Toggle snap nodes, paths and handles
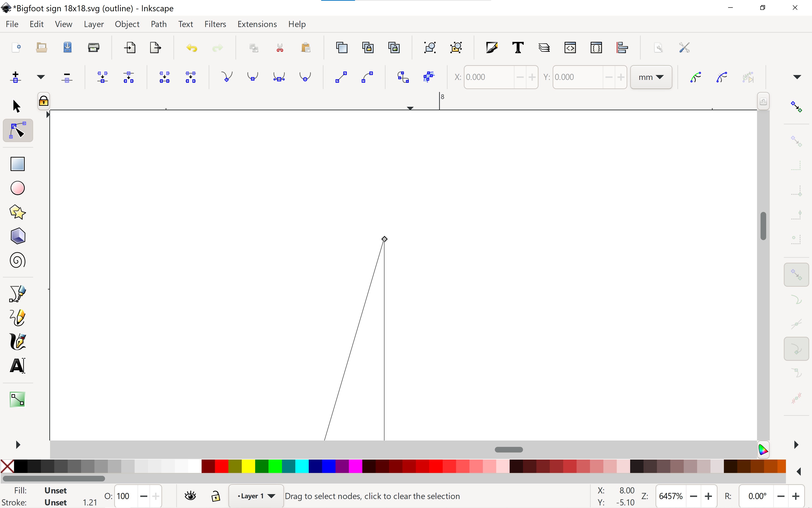812x508 pixels. click(796, 275)
